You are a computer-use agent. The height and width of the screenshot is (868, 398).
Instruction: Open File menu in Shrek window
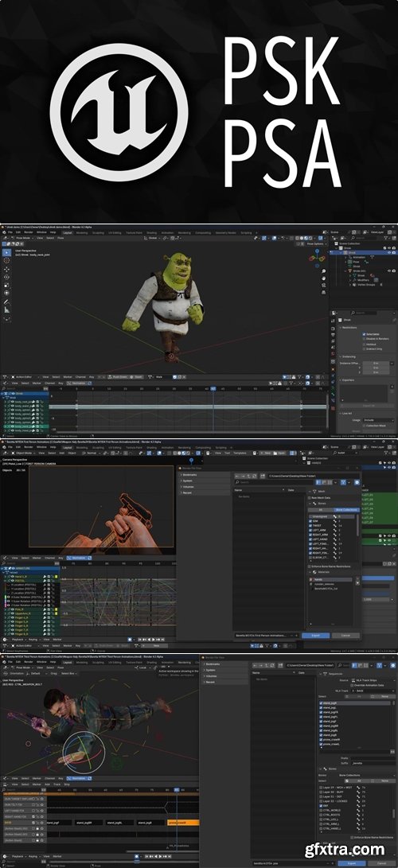pyautogui.click(x=10, y=232)
